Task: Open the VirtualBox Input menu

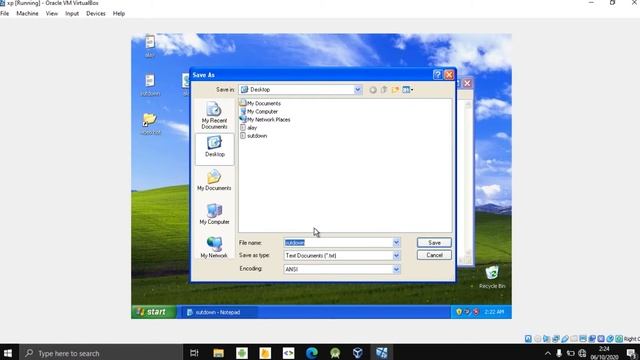Action: pyautogui.click(x=72, y=13)
